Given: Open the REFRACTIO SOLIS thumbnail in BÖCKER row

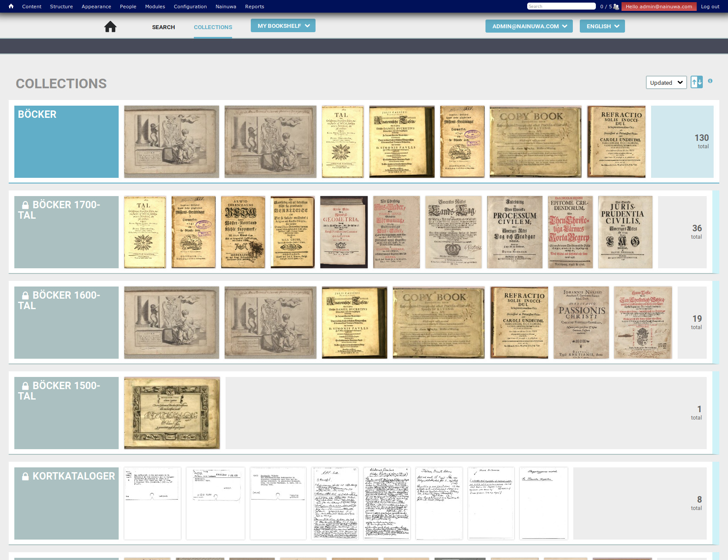Looking at the screenshot, I should [616, 142].
